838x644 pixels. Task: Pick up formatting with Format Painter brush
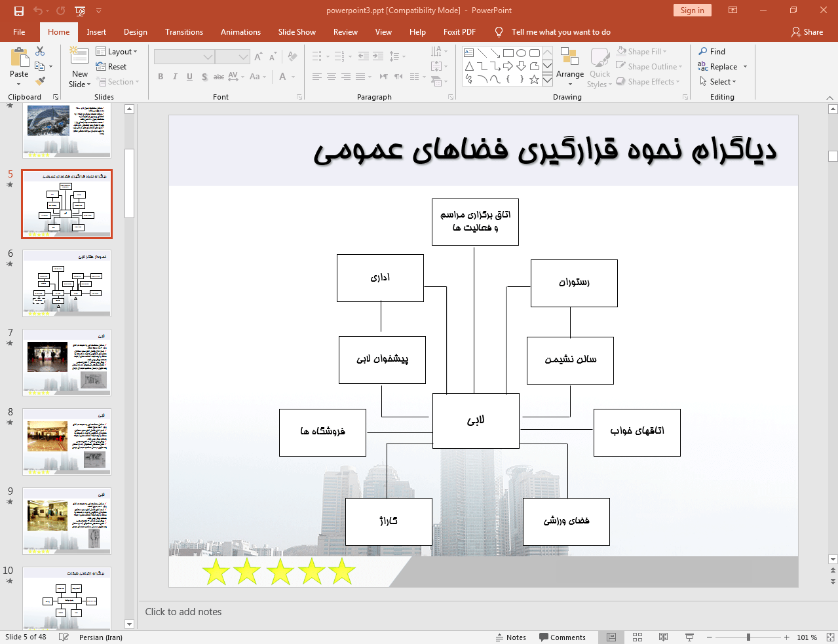click(x=40, y=81)
